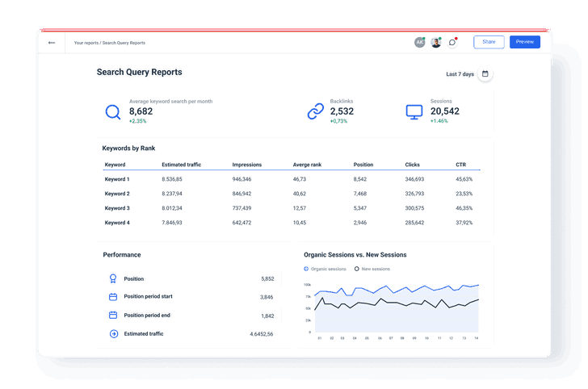
Task: Click impressions value 946,346
Action: click(x=241, y=179)
